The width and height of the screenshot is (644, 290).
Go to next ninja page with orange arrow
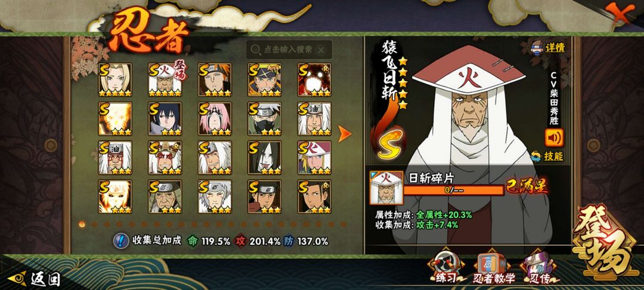pos(344,134)
